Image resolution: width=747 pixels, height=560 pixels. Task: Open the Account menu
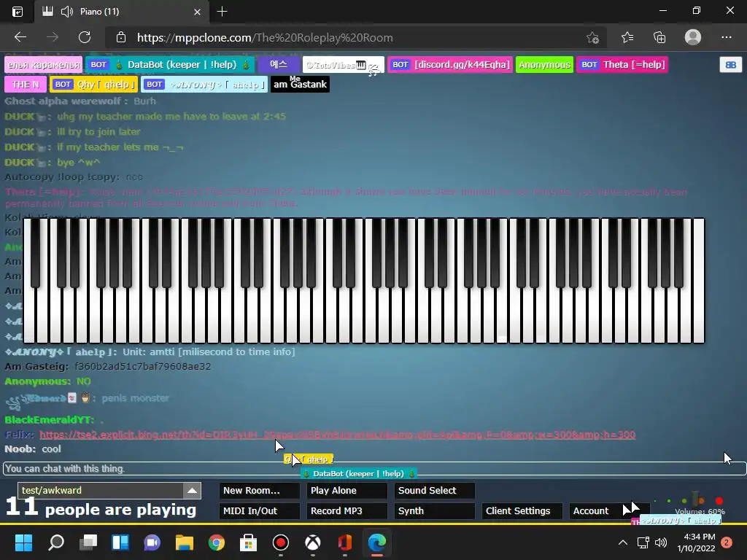(x=609, y=511)
